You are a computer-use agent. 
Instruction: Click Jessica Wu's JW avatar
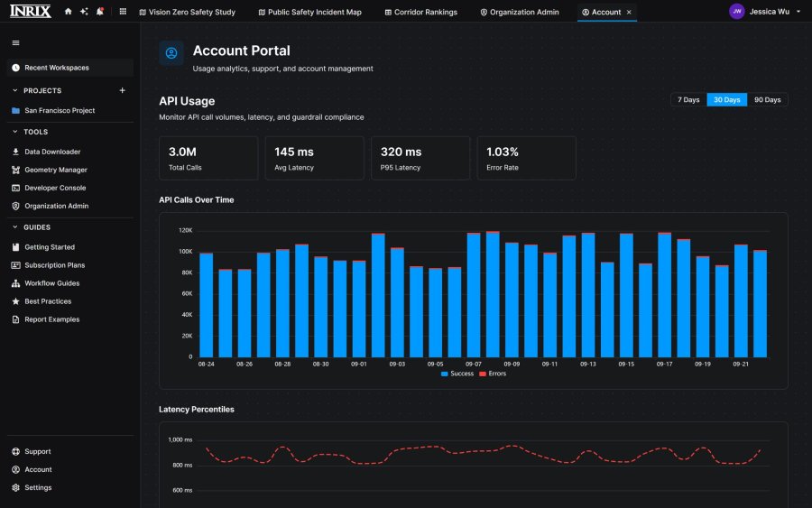click(x=736, y=12)
